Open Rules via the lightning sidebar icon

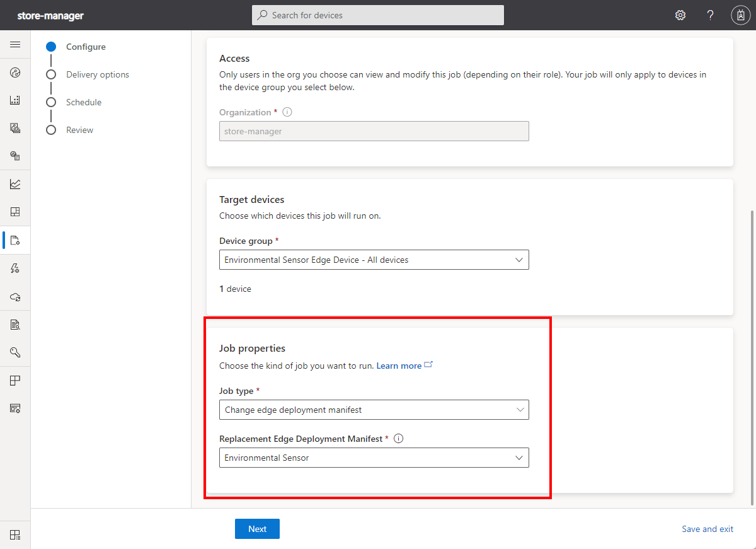pos(15,268)
